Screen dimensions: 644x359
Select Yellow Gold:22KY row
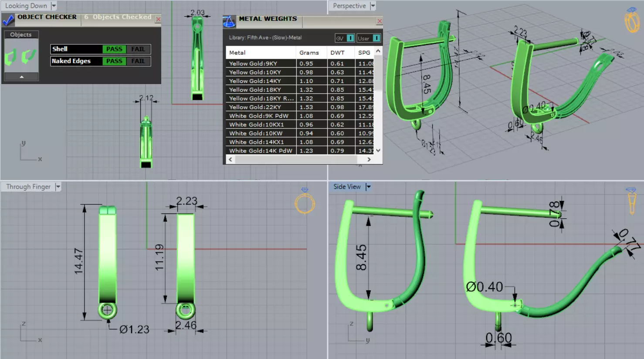(x=300, y=107)
